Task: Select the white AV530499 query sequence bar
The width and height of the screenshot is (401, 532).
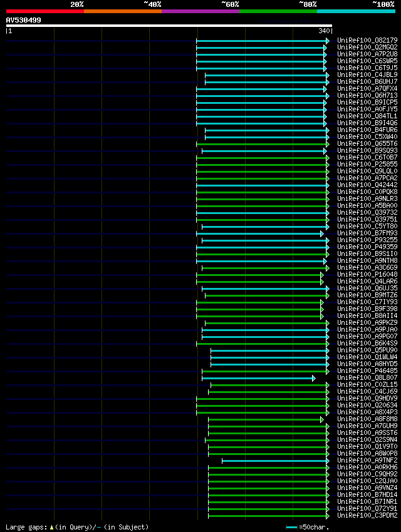Action: click(169, 26)
